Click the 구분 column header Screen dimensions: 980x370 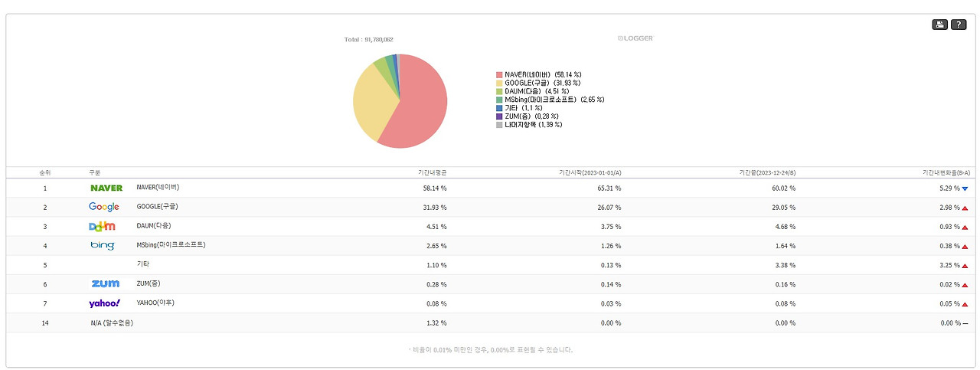pyautogui.click(x=95, y=173)
